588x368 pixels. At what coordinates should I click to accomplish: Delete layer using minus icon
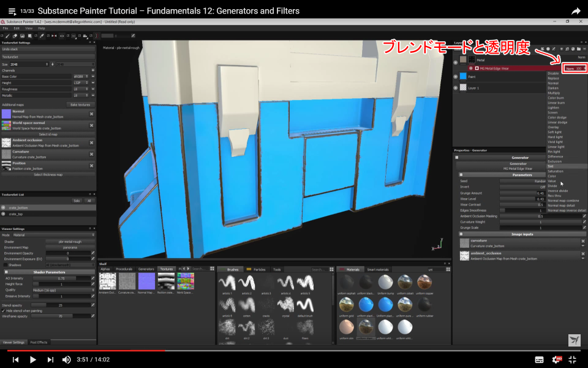584,49
